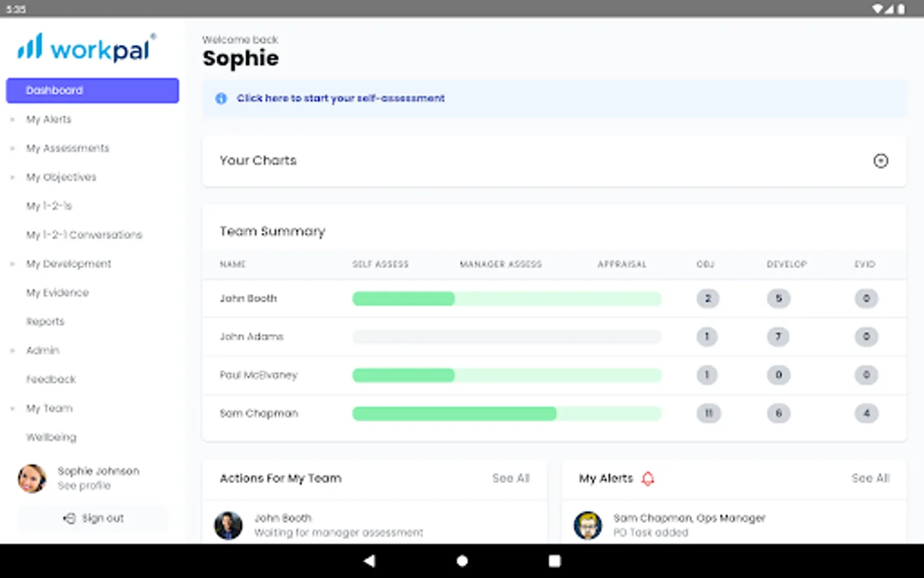Open My Team in sidebar
The width and height of the screenshot is (924, 578).
point(49,408)
